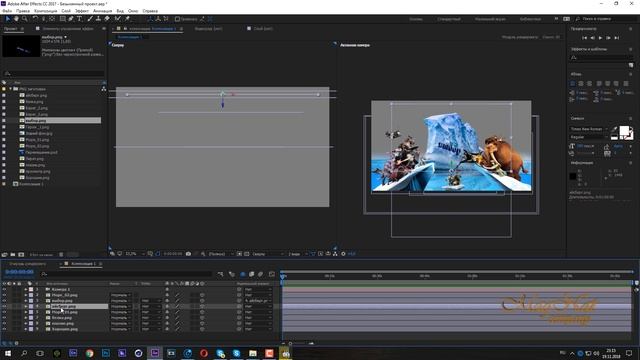Image resolution: width=640 pixels, height=360 pixels.
Task: Click Play in the Preview panel
Action: pos(600,38)
